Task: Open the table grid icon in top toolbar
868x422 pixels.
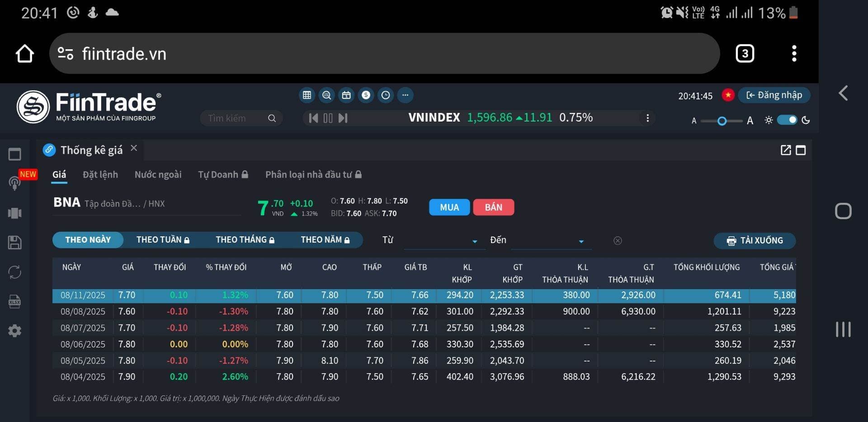Action: pyautogui.click(x=307, y=95)
